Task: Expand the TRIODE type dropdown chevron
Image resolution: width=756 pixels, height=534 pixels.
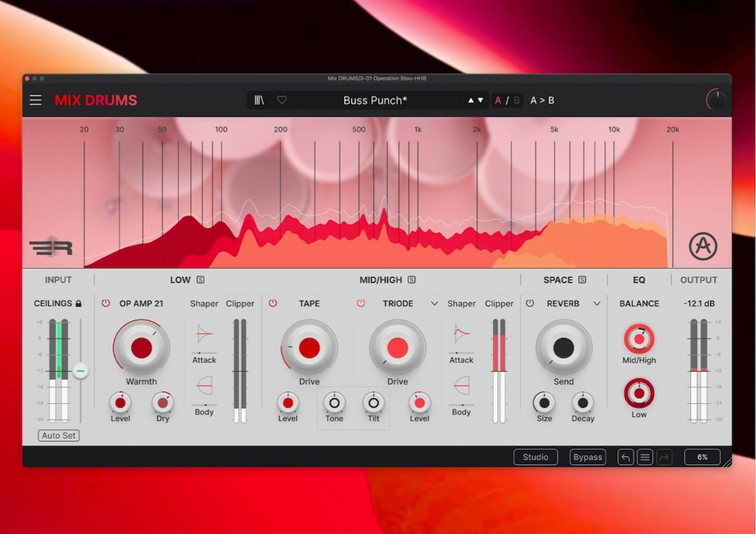Action: [435, 304]
